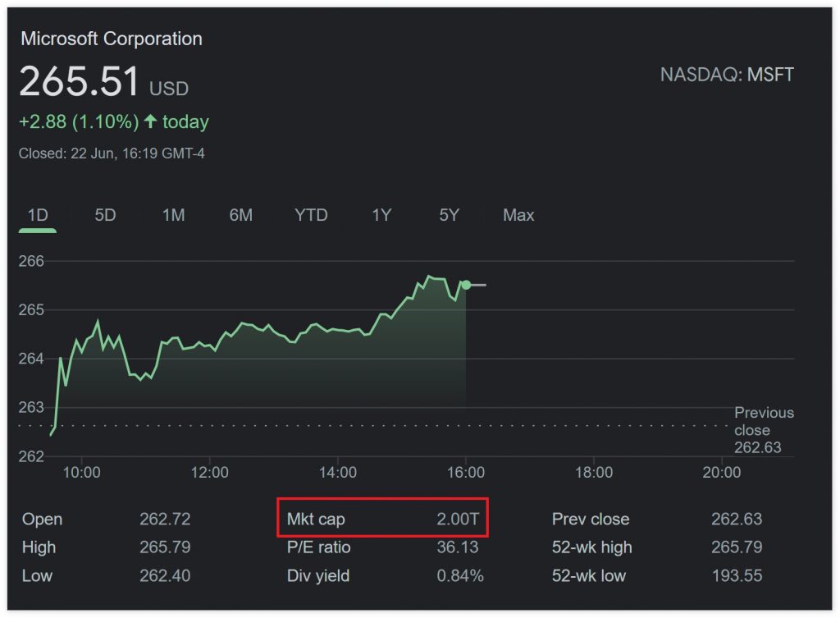840x618 pixels.
Task: Click the 12:00 mark on time axis
Action: click(x=209, y=473)
